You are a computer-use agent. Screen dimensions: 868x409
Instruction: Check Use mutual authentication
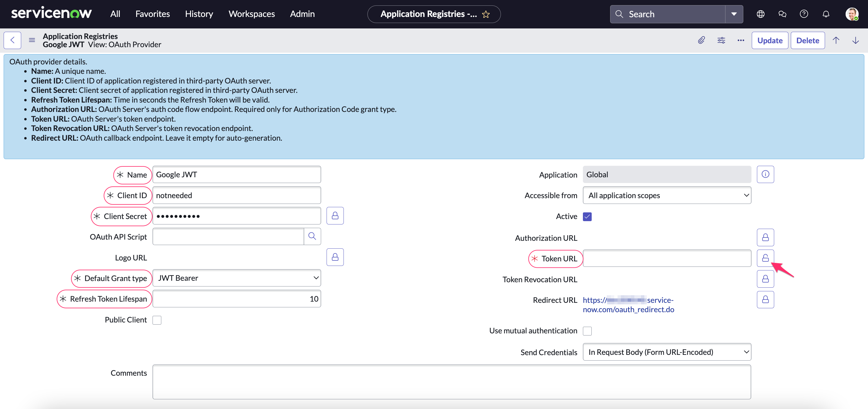click(x=587, y=331)
